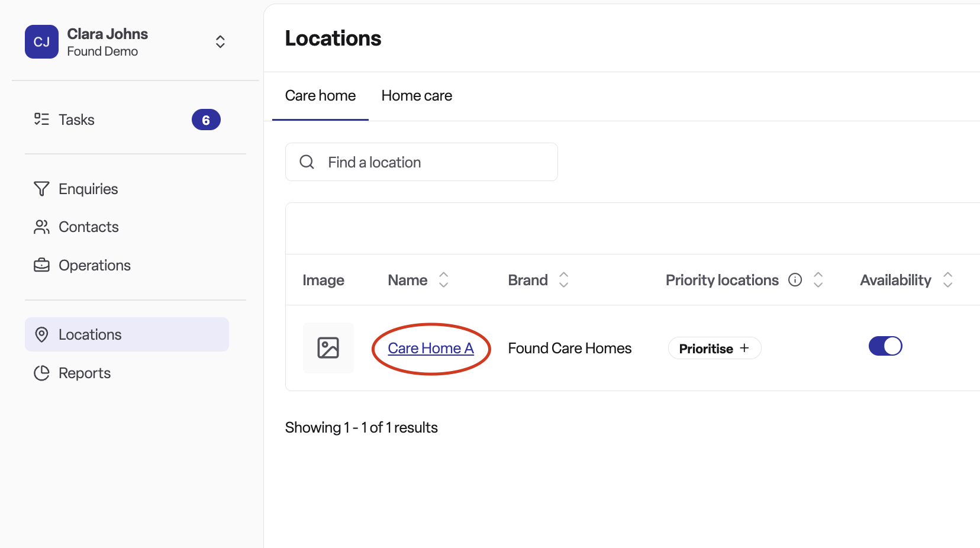980x548 pixels.
Task: Sort the table by Name
Action: (x=443, y=280)
